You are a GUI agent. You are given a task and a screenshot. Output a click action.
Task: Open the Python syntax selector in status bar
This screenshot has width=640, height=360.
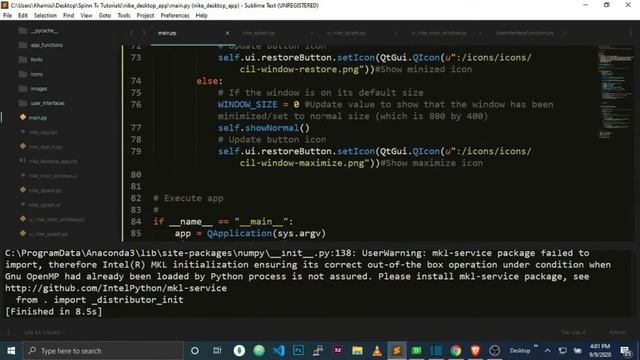(617, 332)
